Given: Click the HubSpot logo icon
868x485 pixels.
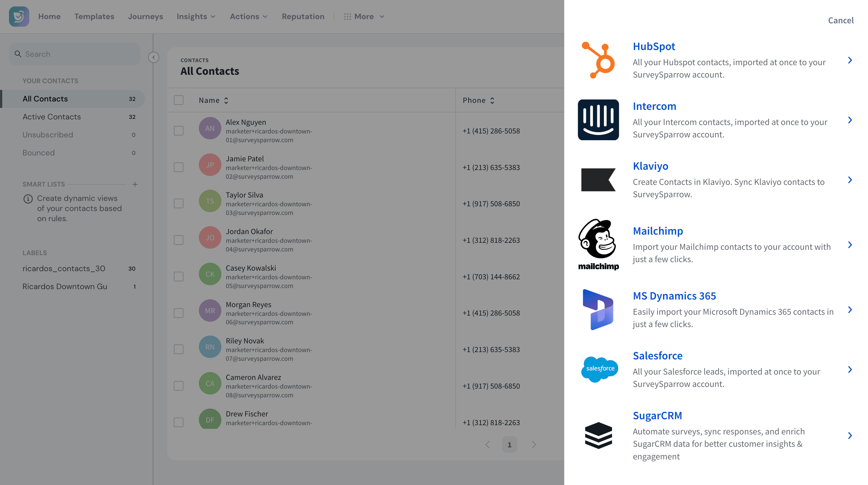Looking at the screenshot, I should coord(599,60).
